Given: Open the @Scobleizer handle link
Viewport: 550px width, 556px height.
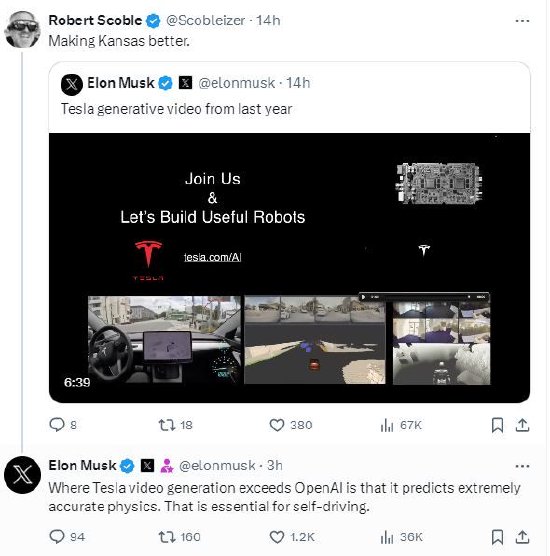Looking at the screenshot, I should click(x=205, y=21).
